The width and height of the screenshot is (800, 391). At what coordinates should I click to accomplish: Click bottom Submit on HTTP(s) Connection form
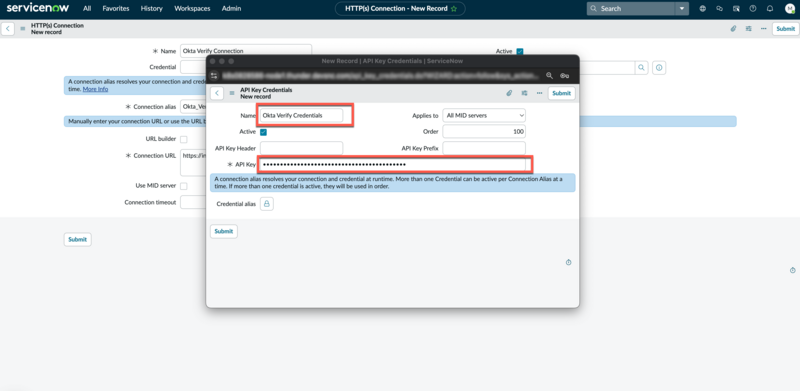[78, 239]
